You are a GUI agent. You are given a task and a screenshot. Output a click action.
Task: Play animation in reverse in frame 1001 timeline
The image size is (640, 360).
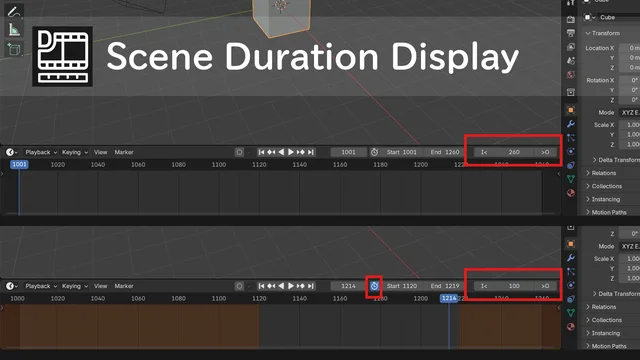point(281,152)
